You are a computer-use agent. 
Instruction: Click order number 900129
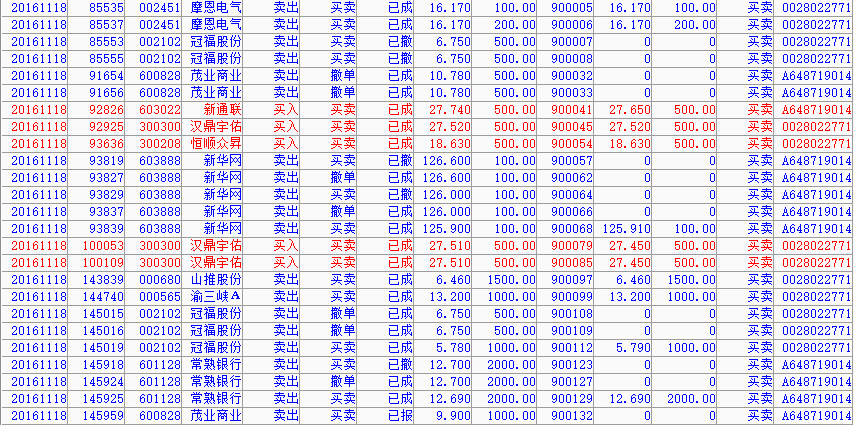point(572,399)
